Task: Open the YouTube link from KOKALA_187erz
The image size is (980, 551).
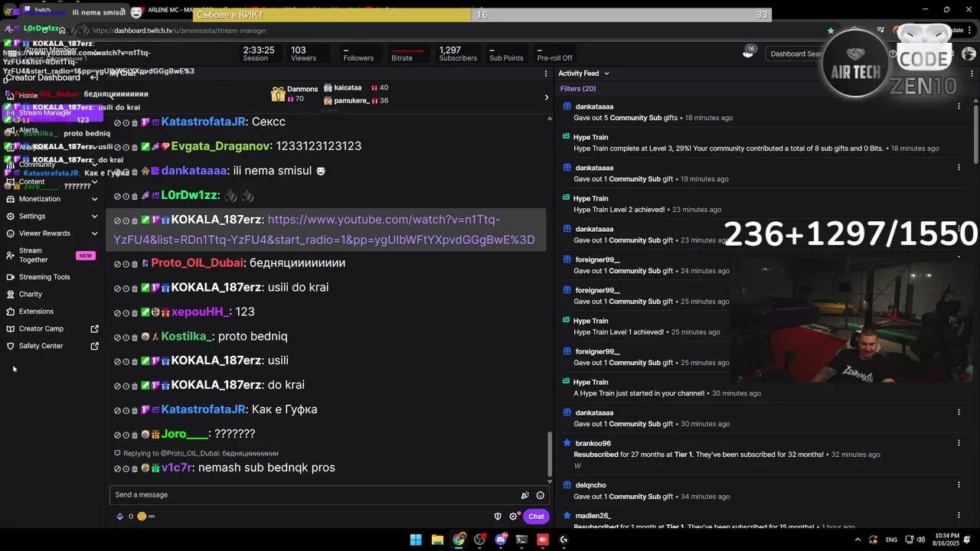Action: click(324, 230)
